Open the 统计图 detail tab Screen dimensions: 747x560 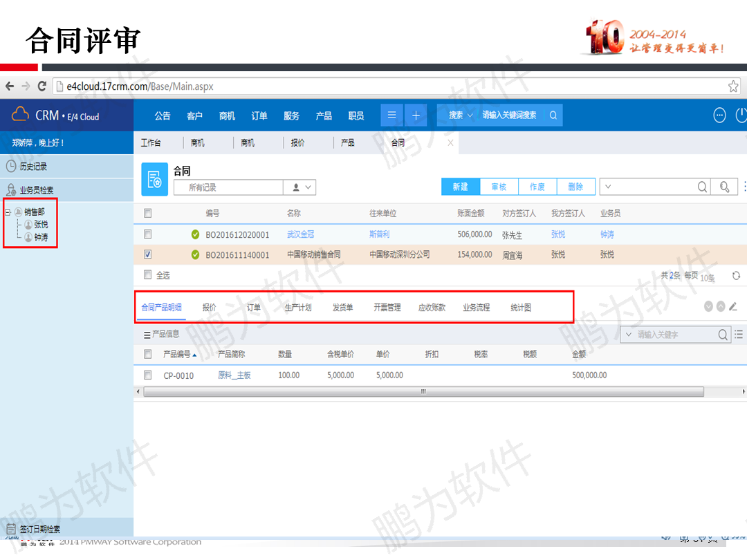pyautogui.click(x=521, y=308)
